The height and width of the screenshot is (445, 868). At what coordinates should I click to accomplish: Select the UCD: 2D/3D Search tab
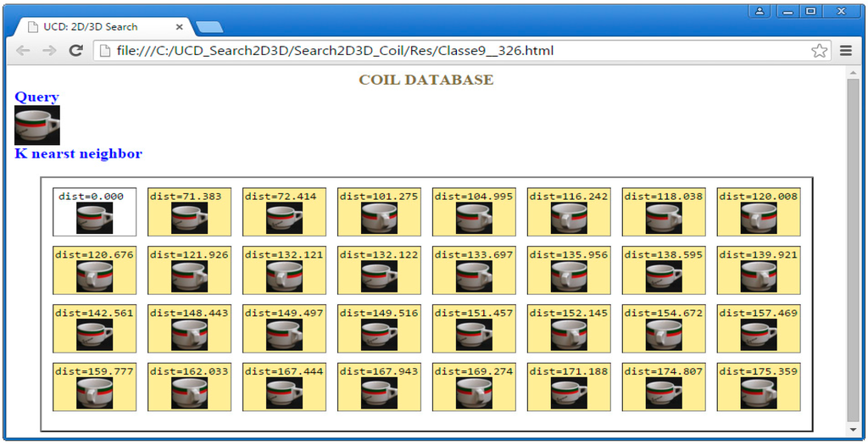pos(93,27)
